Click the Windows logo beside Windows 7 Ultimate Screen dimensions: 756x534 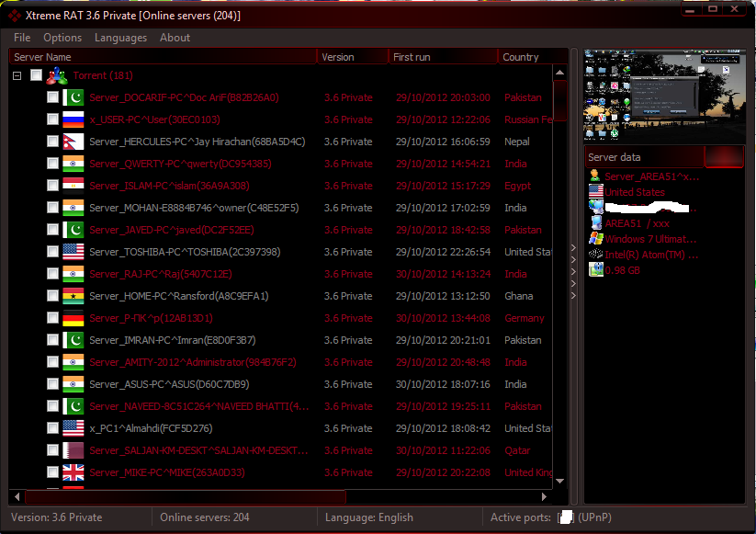pyautogui.click(x=596, y=238)
